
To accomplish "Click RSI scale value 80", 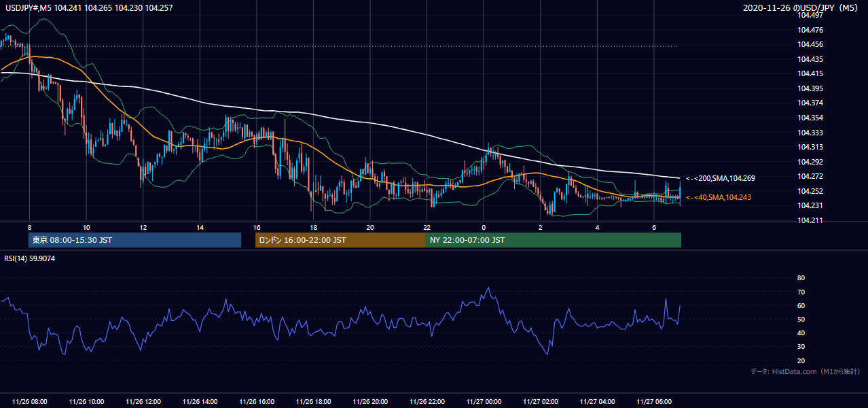I will pos(801,278).
